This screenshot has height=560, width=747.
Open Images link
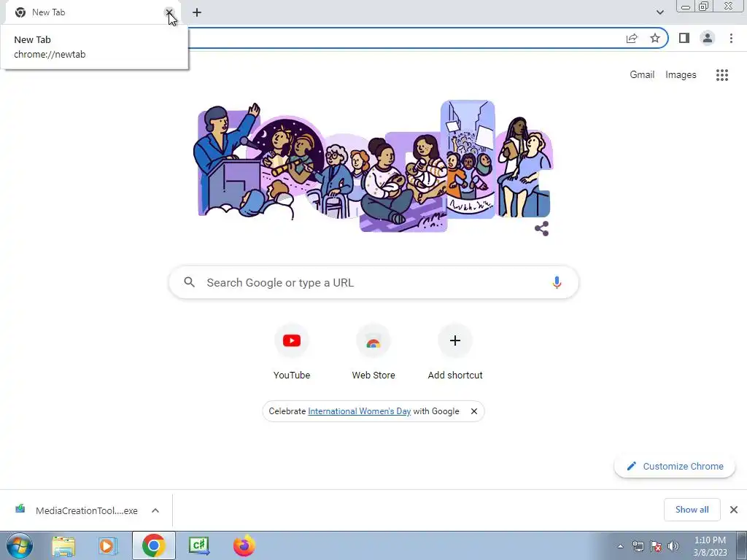pos(681,75)
